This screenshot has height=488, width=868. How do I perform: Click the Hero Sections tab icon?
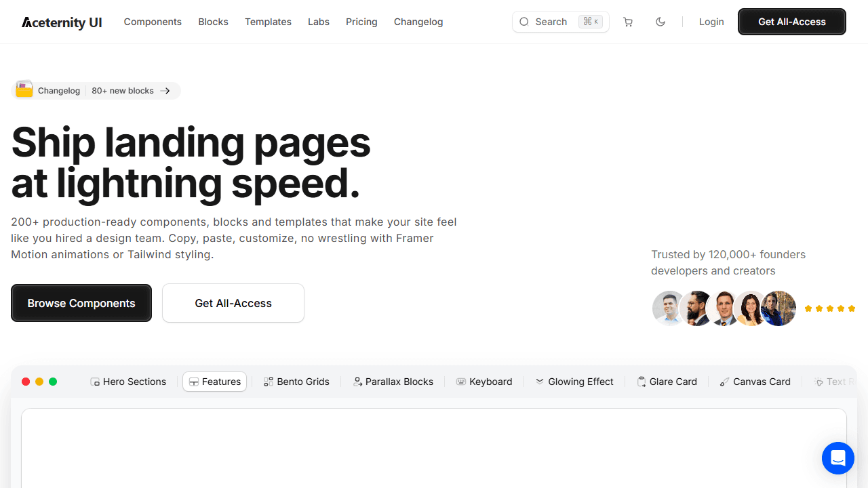(x=95, y=382)
